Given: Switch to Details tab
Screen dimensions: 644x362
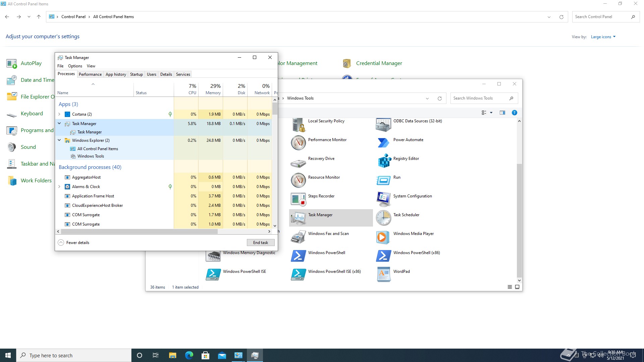Looking at the screenshot, I should coord(166,74).
